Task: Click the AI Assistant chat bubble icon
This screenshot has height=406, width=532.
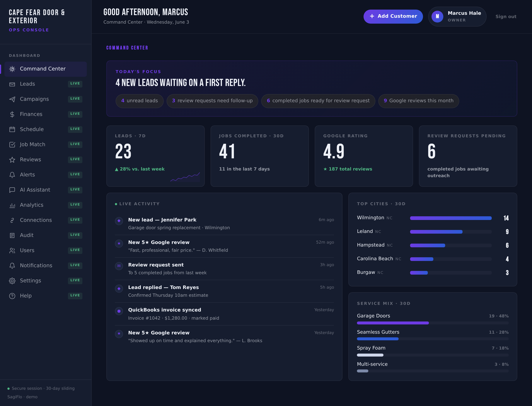Action: (12, 190)
